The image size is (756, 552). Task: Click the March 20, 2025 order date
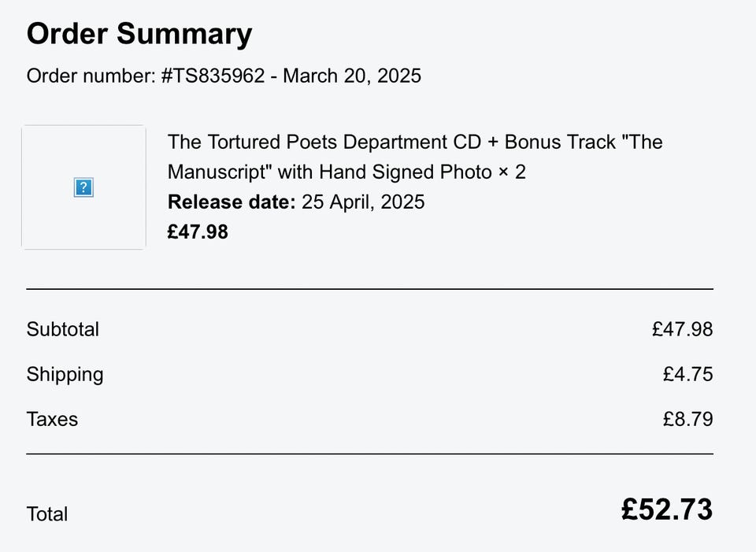tap(352, 76)
